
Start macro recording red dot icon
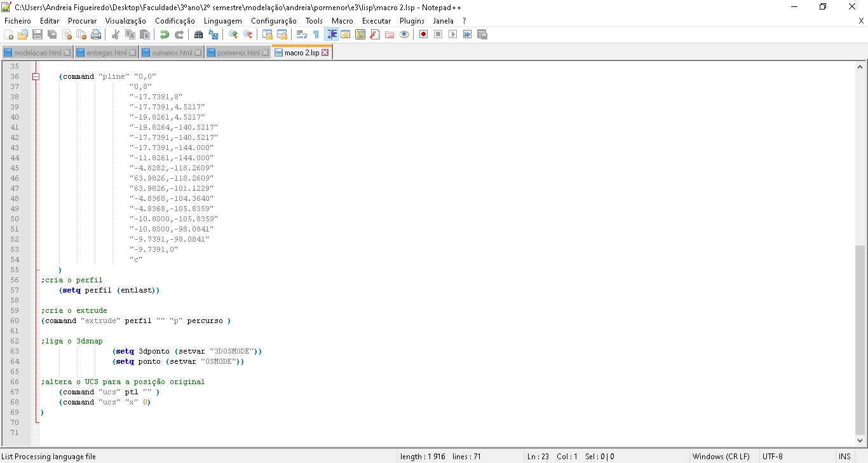point(424,34)
